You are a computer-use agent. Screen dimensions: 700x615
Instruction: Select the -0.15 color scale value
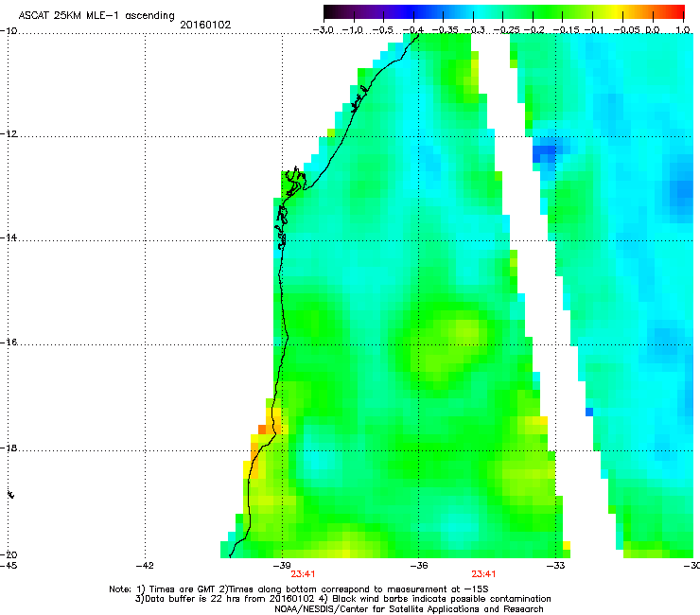click(566, 30)
